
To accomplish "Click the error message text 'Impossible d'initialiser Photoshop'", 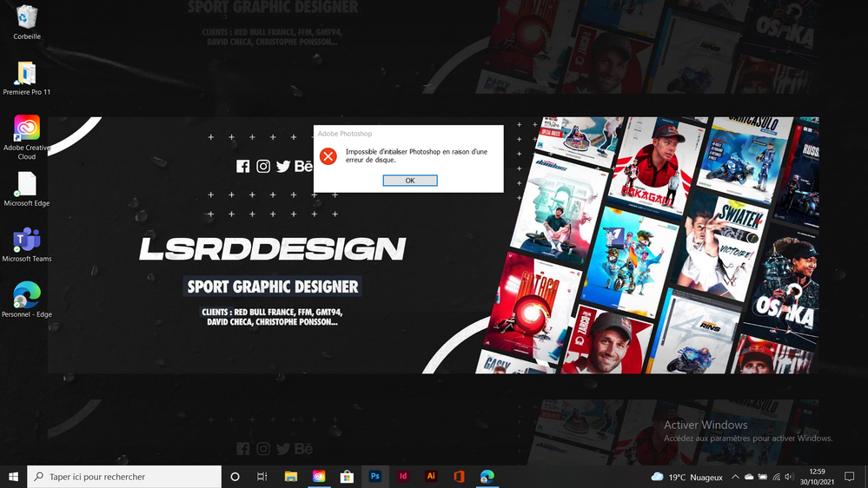I will (x=393, y=152).
